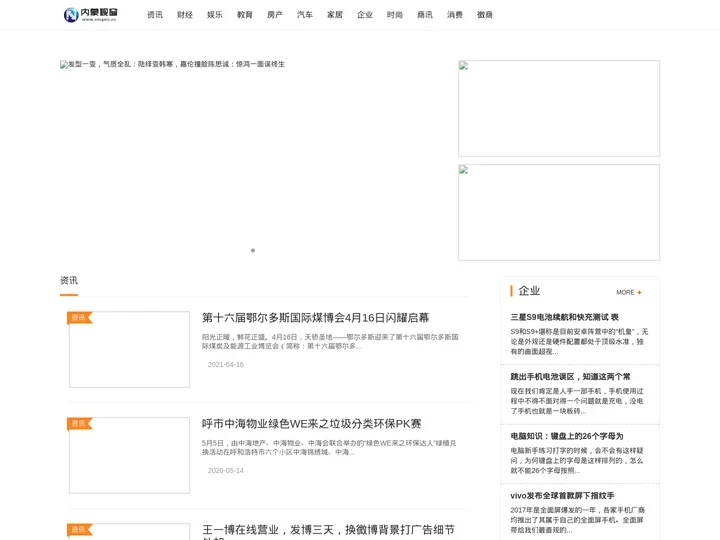This screenshot has height=540, width=720.
Task: Click the broken carousel image 发型一变，气质全乱
Action: tap(172, 64)
